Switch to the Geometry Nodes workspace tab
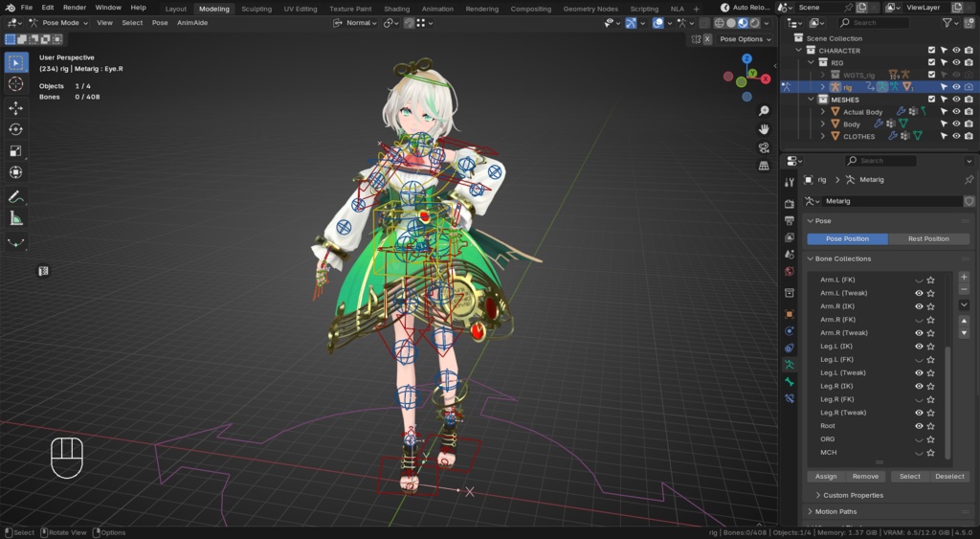The image size is (980, 539). 590,9
